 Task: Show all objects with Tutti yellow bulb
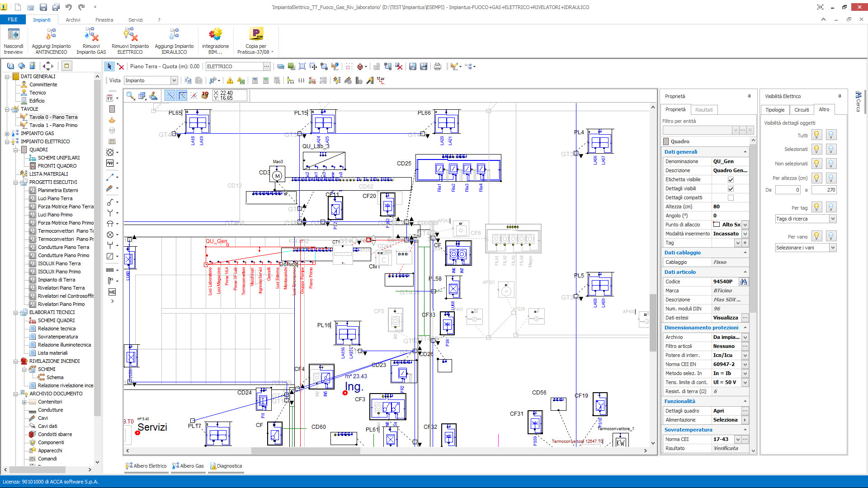point(816,135)
